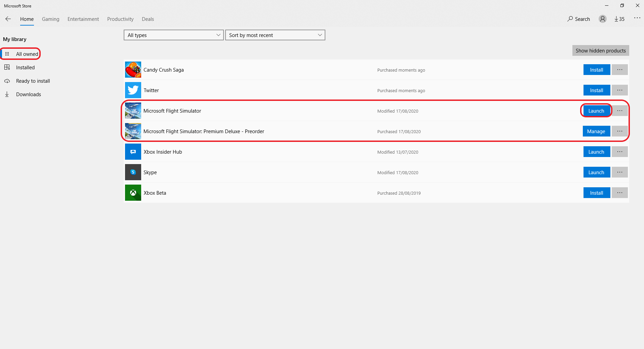Click the Twitter bird app icon

(x=133, y=90)
